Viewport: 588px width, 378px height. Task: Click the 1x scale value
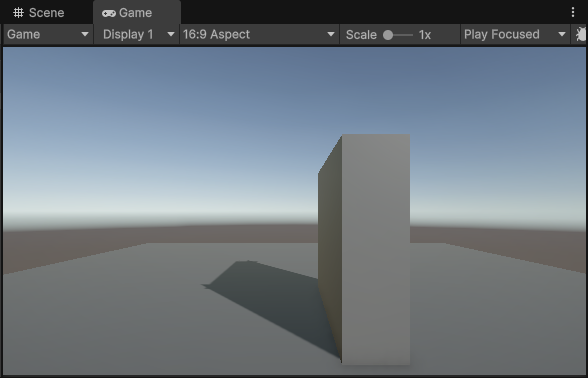pos(425,35)
